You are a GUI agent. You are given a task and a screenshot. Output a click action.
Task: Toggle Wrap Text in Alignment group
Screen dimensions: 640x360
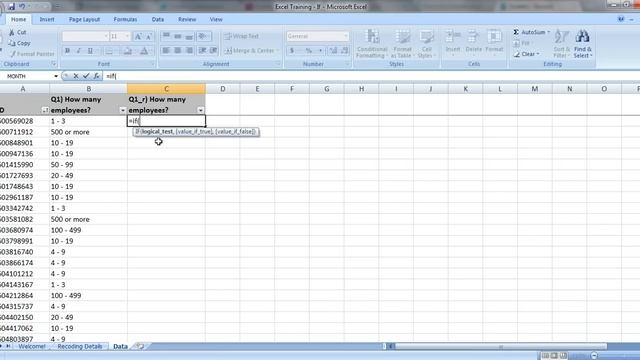pyautogui.click(x=241, y=36)
